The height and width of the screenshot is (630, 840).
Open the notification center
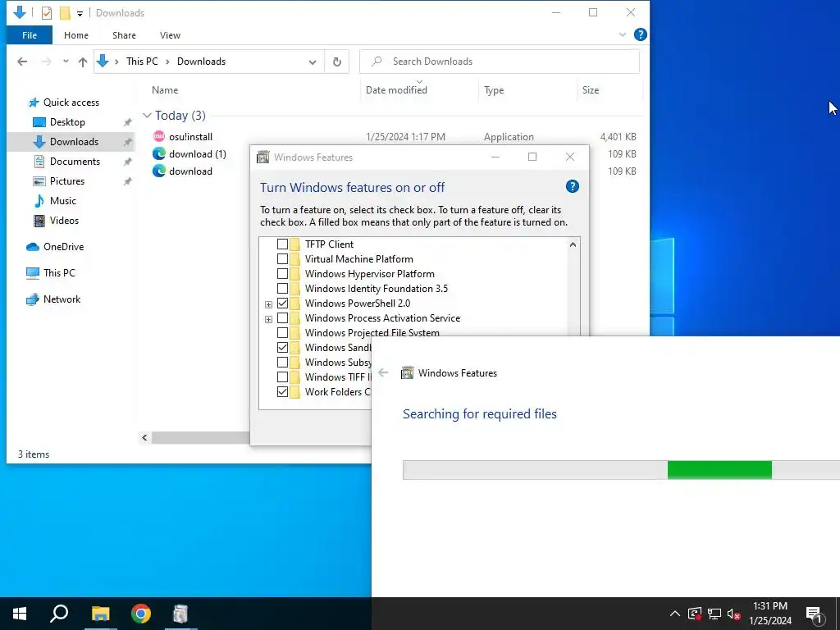click(x=814, y=614)
